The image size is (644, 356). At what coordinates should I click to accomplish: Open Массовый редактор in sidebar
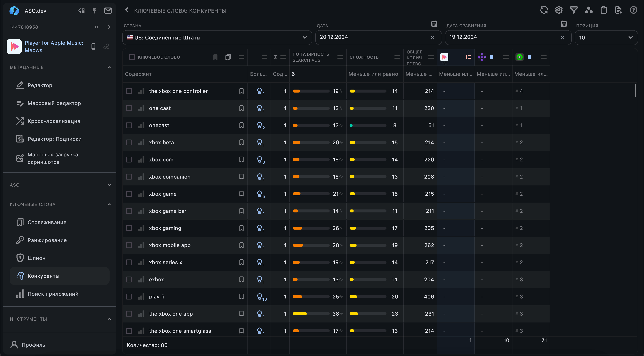point(59,103)
